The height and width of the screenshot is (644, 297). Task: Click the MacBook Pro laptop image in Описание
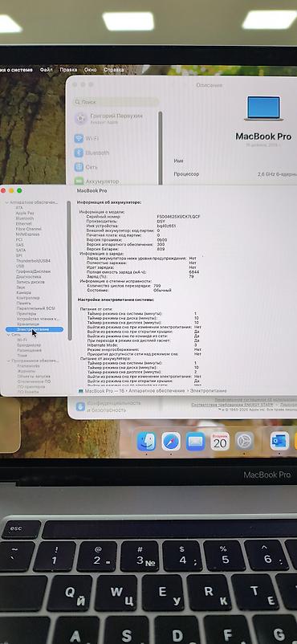point(264,108)
